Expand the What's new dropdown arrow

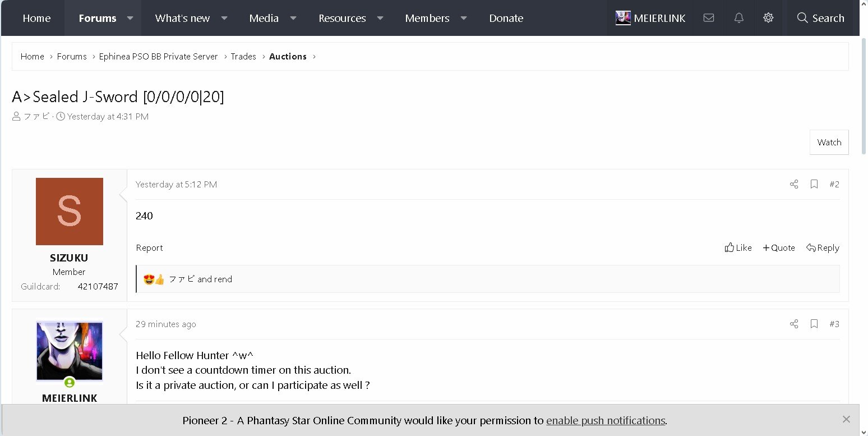[224, 18]
